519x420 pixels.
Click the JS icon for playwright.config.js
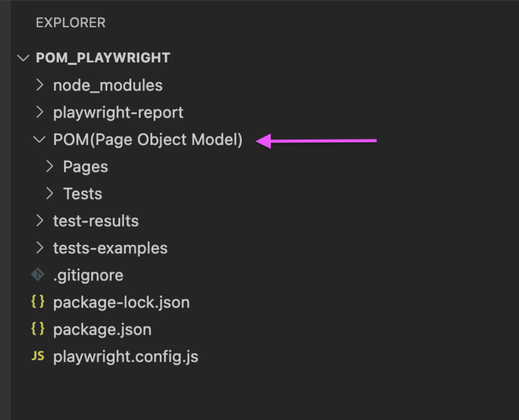click(x=38, y=357)
